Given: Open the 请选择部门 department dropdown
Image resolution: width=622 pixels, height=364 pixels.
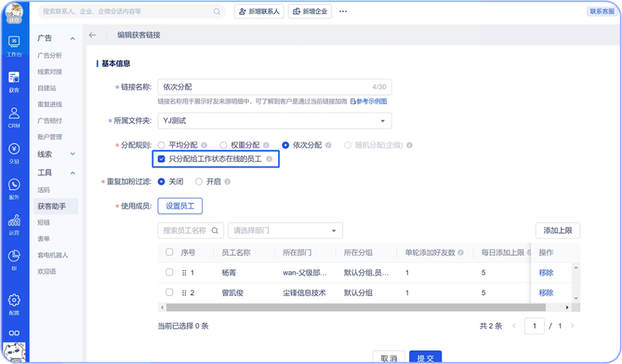Looking at the screenshot, I should pos(285,230).
